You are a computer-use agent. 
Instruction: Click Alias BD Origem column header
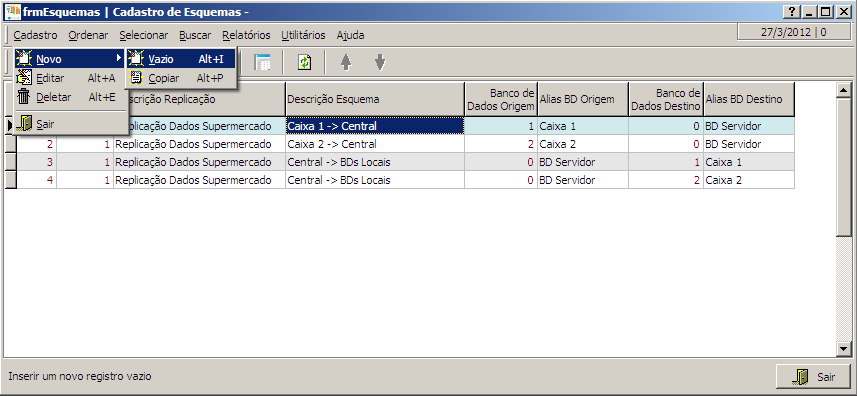point(583,99)
